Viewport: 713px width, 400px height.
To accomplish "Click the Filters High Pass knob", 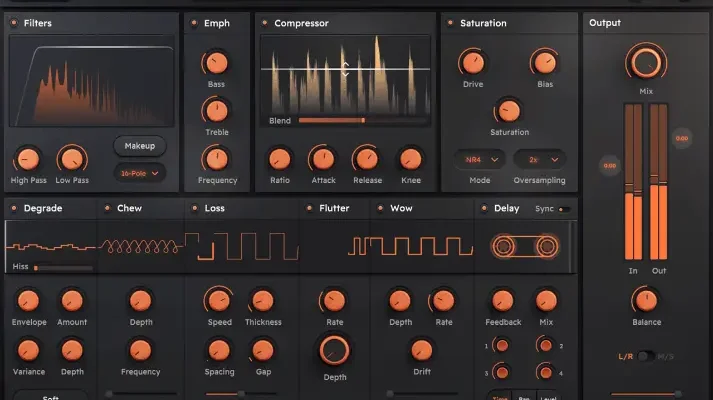I will point(28,158).
